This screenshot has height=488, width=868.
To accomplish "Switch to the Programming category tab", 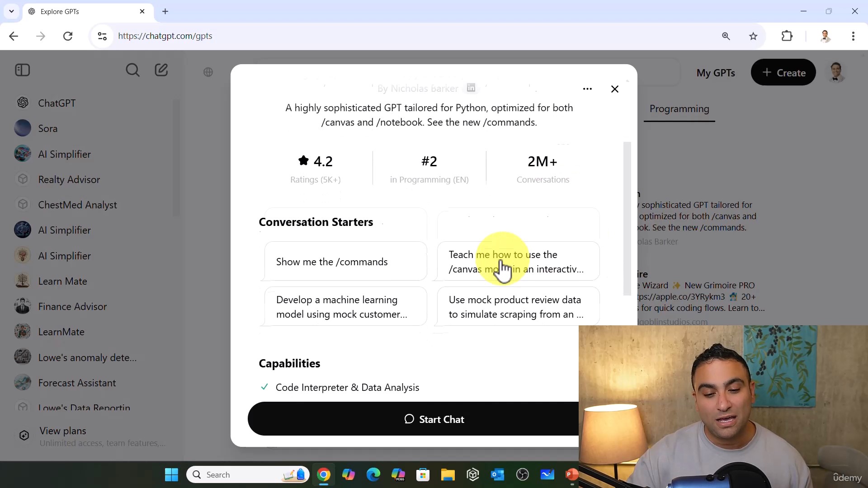I will click(x=679, y=109).
